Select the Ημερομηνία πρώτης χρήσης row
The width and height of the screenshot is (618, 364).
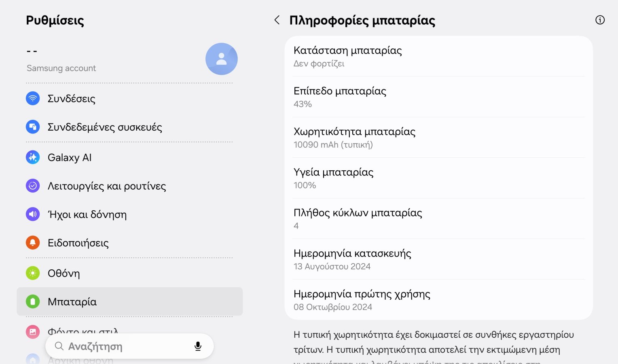coord(439,300)
